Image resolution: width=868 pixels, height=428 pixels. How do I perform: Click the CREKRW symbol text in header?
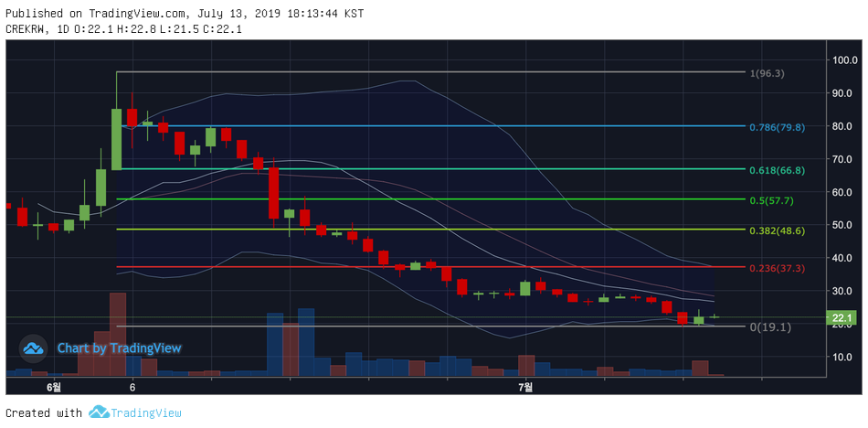(27, 29)
